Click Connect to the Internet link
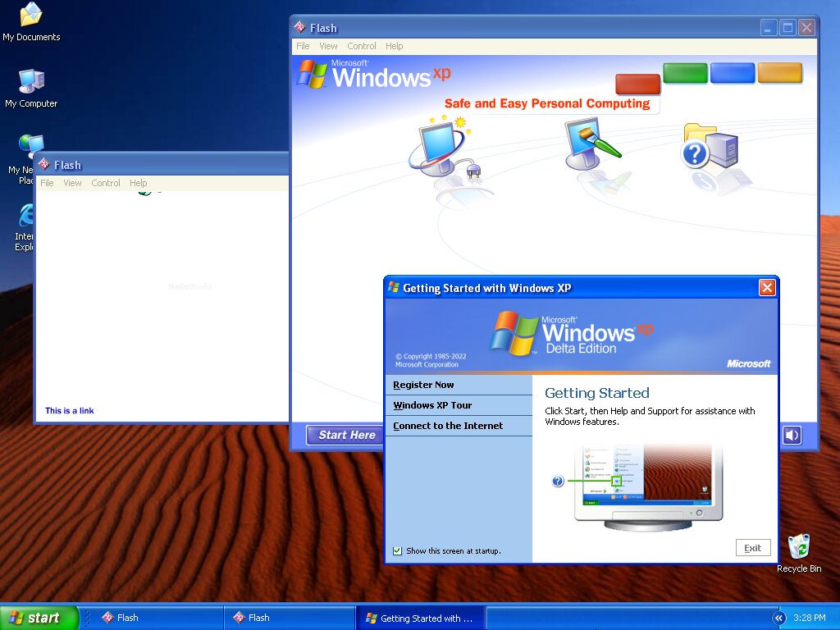 (448, 426)
